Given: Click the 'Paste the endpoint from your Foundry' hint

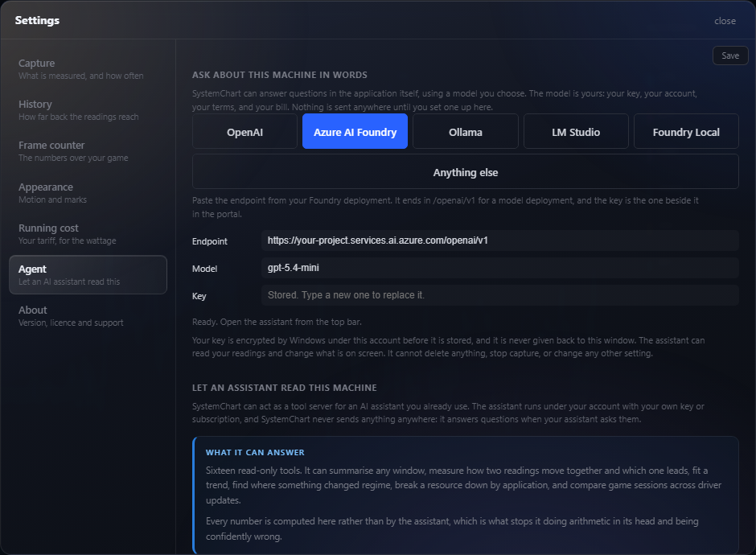Looking at the screenshot, I should [x=446, y=207].
